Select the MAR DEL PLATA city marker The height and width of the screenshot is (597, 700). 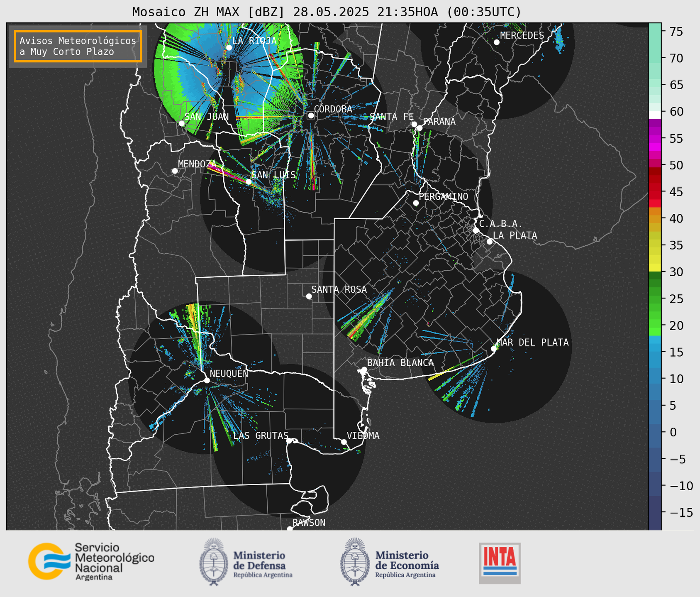[494, 349]
